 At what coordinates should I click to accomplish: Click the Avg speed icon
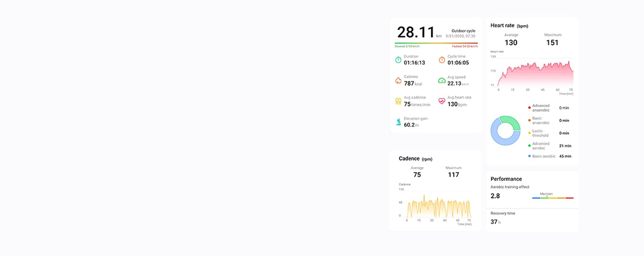pos(442,80)
